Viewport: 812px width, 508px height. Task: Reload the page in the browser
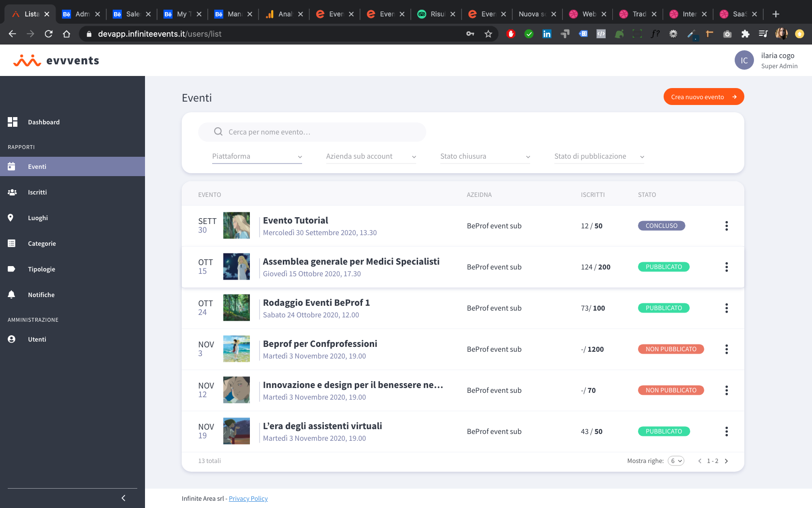(x=48, y=34)
